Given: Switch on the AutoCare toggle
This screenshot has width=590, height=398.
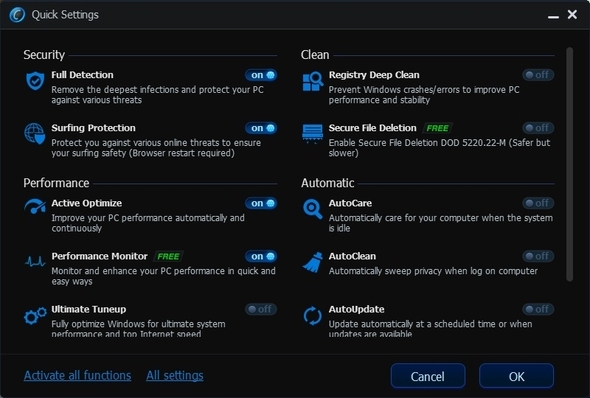Looking at the screenshot, I should (538, 203).
